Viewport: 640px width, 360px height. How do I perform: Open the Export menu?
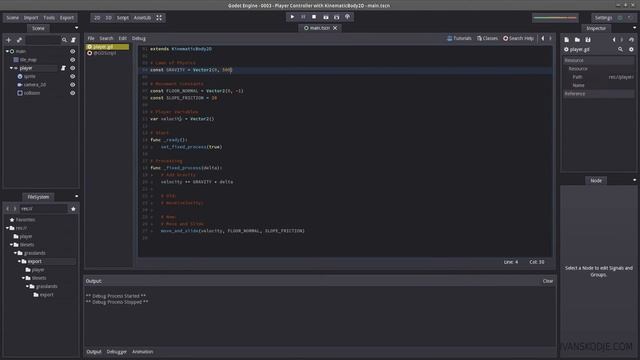pyautogui.click(x=67, y=18)
